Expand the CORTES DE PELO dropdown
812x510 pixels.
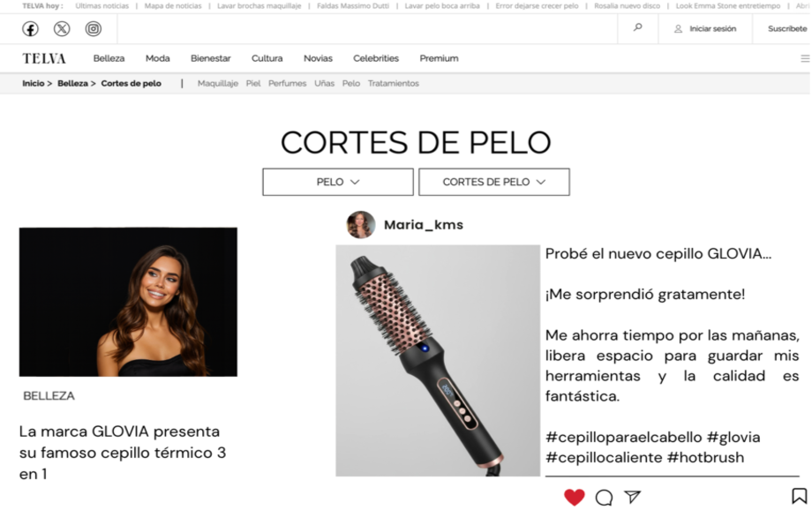494,182
